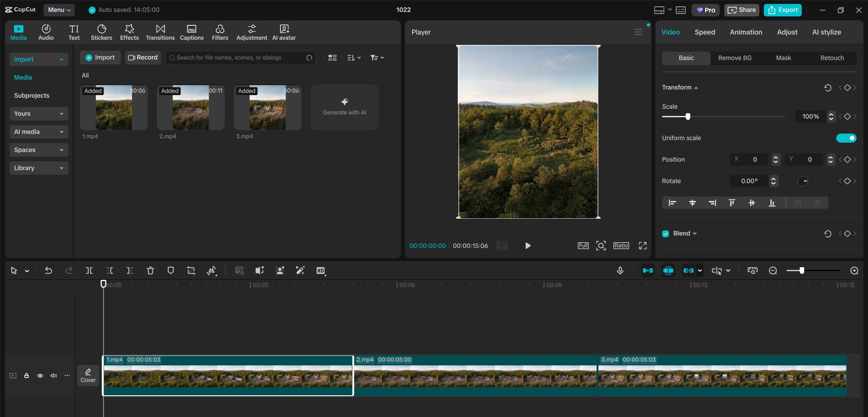868x417 pixels.
Task: Open the sort order dropdown in media panel
Action: [x=354, y=58]
